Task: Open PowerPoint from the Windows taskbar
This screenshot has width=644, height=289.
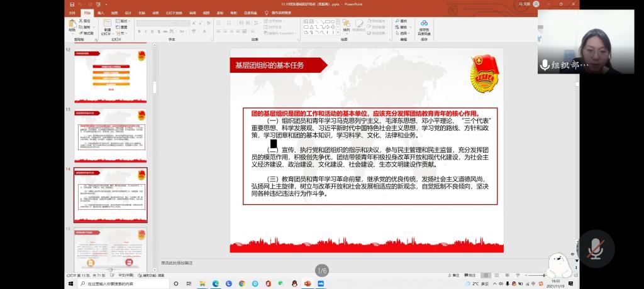Action: [x=308, y=284]
